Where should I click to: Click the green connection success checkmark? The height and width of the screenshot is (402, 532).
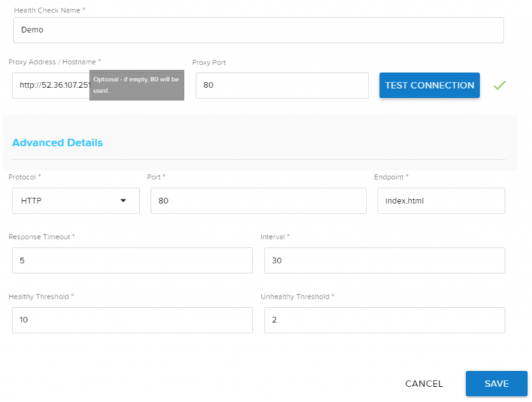[x=499, y=85]
